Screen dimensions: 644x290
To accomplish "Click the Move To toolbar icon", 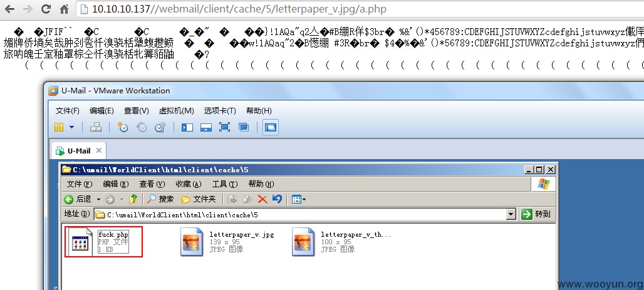I will pos(232,199).
